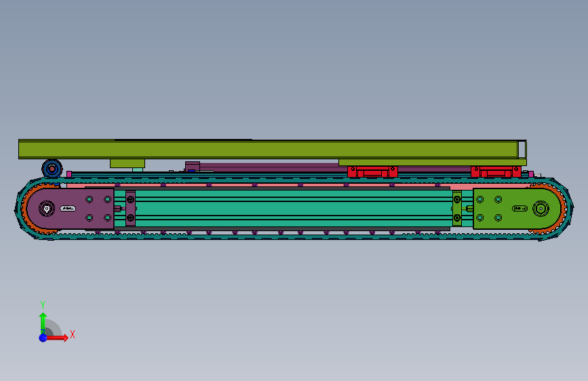The height and width of the screenshot is (381, 588).
Task: Select the purple left end bracket plate
Action: pos(71,209)
